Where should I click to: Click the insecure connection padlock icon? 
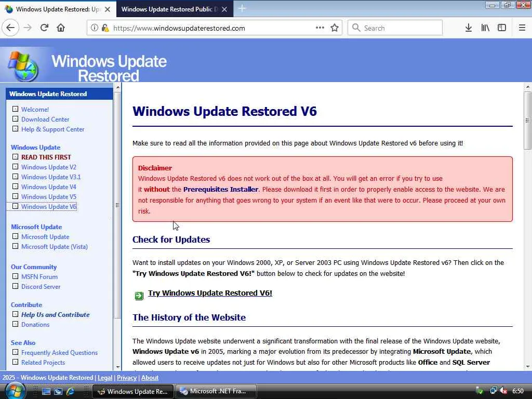(105, 28)
